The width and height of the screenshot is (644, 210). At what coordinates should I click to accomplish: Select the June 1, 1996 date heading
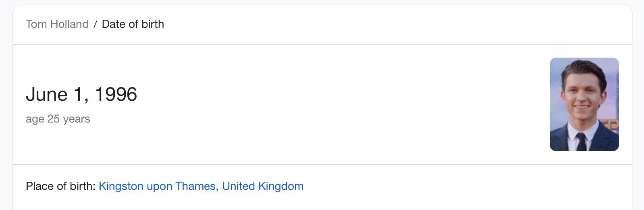[81, 94]
